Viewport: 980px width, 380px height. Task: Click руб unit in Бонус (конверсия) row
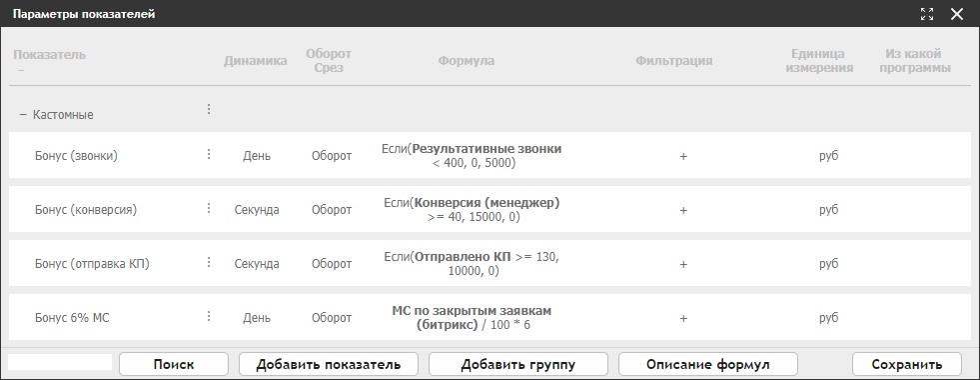pyautogui.click(x=829, y=210)
